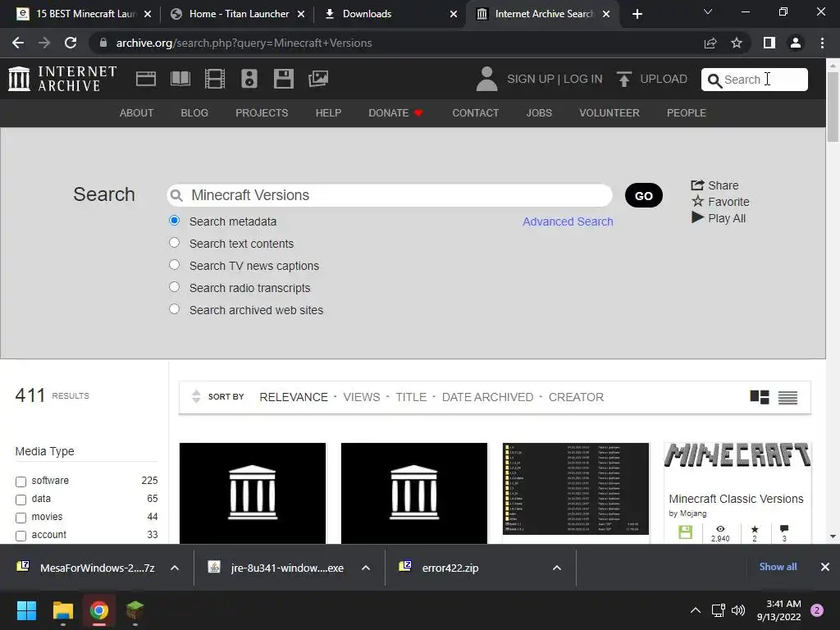
Task: Open the PROJECTS menu item
Action: point(262,113)
